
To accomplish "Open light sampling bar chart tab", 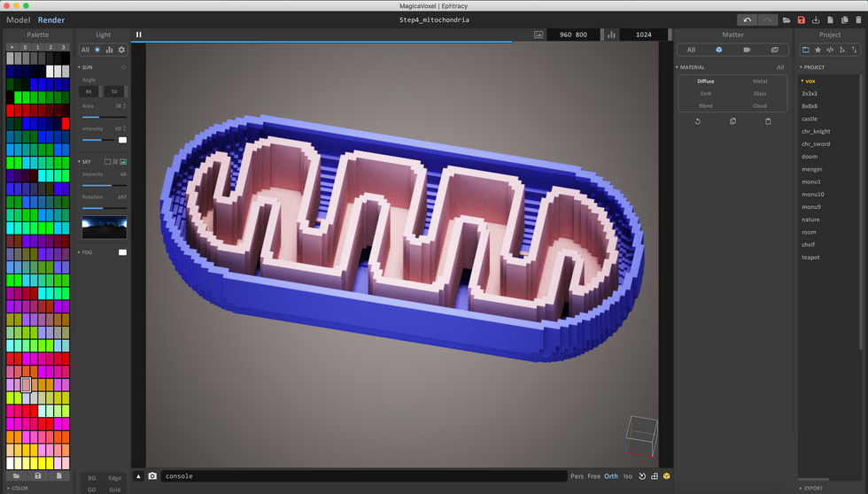I will pos(110,50).
